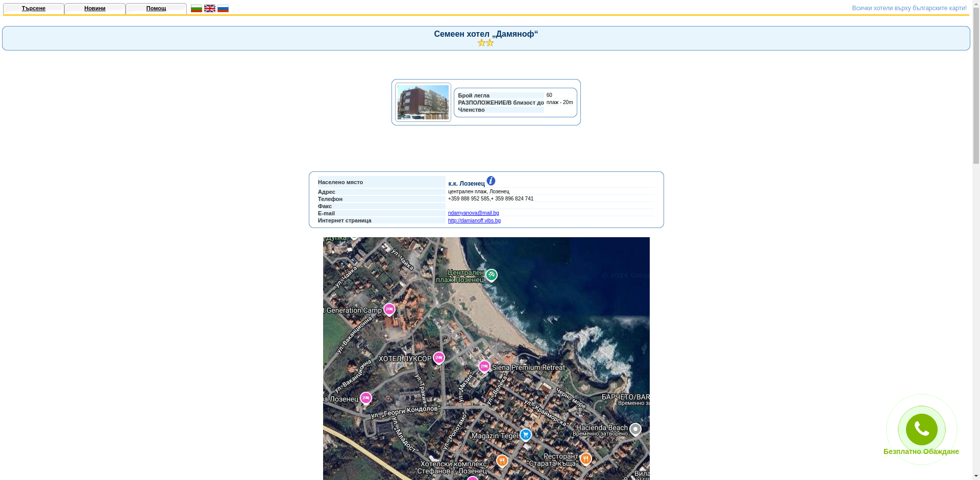
Task: Select the Hacienda Beach map marker
Action: click(x=635, y=430)
